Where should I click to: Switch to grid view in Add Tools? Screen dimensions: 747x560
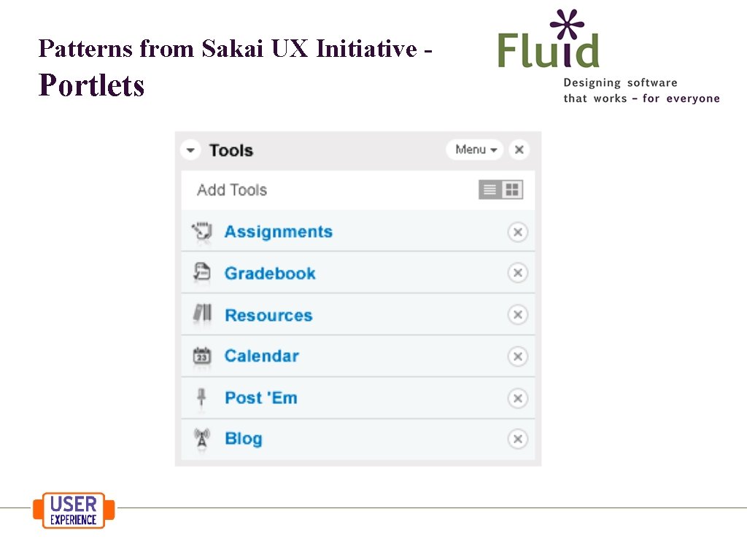[x=511, y=189]
